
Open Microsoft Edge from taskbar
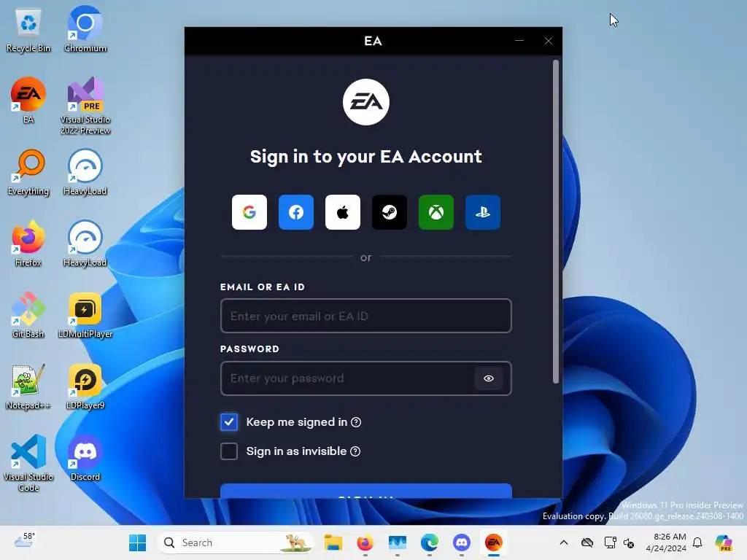tap(429, 542)
